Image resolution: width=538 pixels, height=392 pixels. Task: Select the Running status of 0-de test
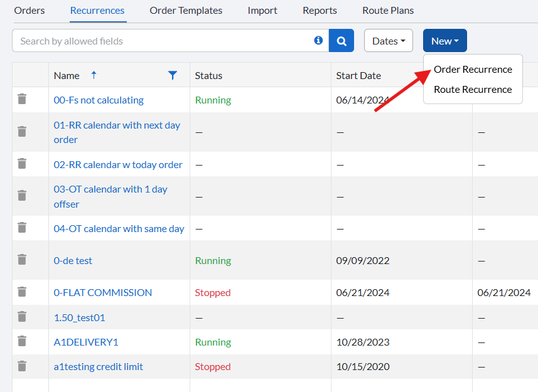pos(213,261)
